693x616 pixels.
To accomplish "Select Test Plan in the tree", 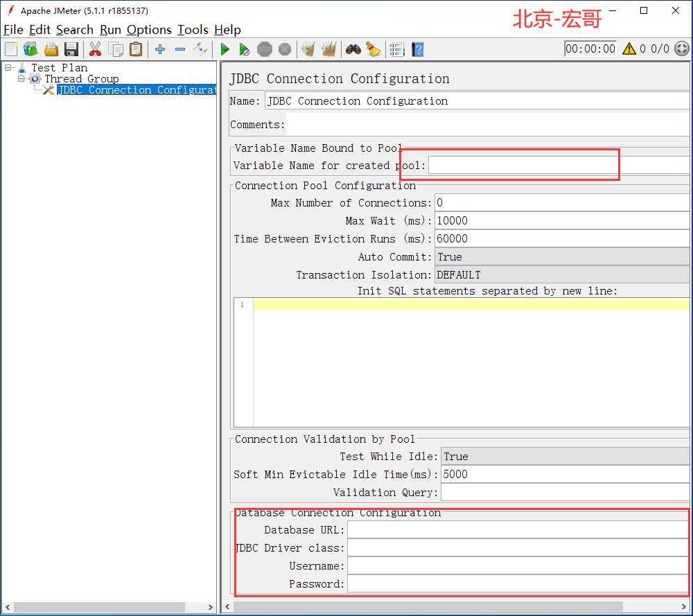I will [59, 68].
